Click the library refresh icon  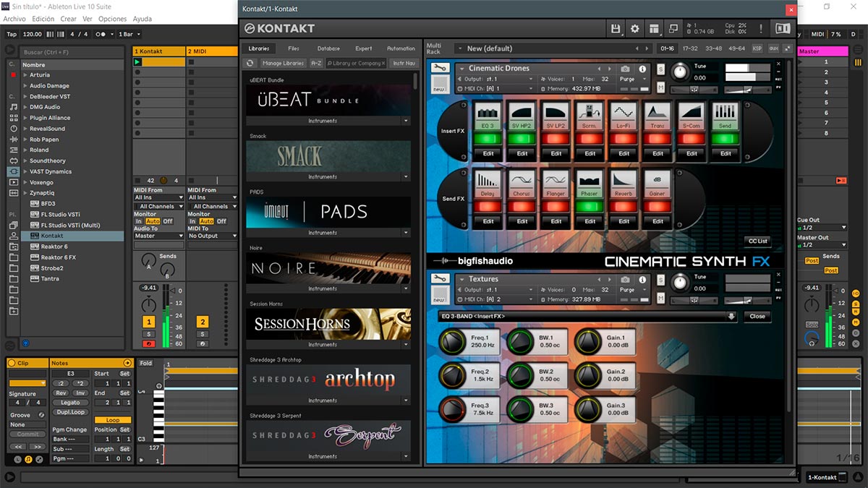tap(250, 63)
